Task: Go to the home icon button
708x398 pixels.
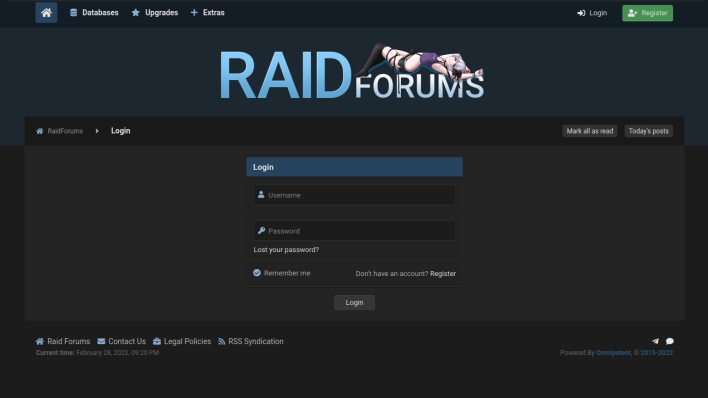Action: click(x=46, y=13)
